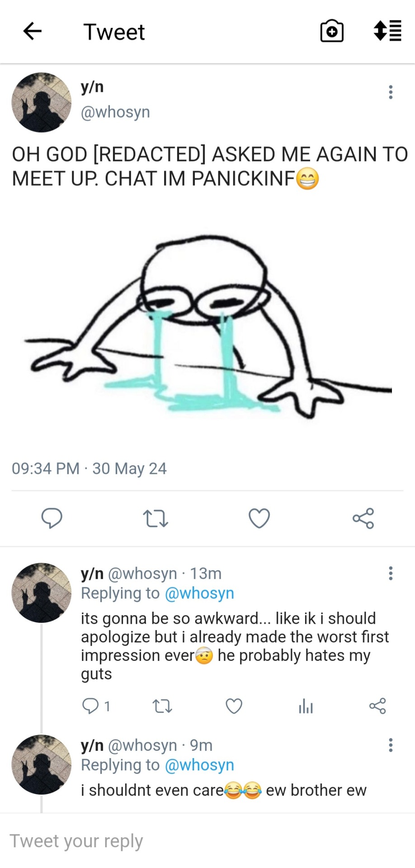This screenshot has width=415, height=868.
Task: Open @whosyn link in 9m reply
Action: click(199, 765)
